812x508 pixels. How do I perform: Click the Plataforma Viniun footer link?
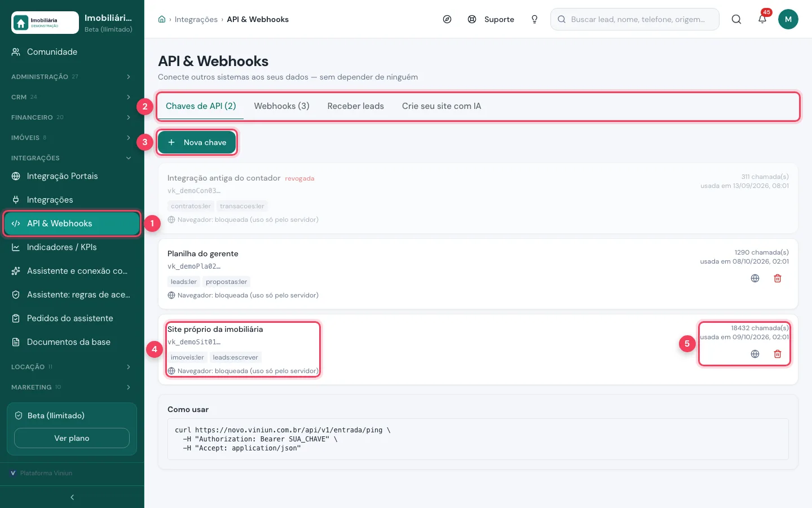(42, 473)
